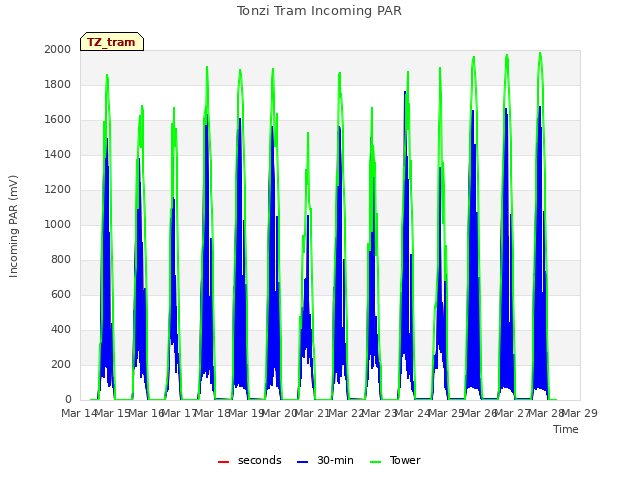Click the 0 y-axis tick label
Screen dimensions: 640x480
pos(68,400)
